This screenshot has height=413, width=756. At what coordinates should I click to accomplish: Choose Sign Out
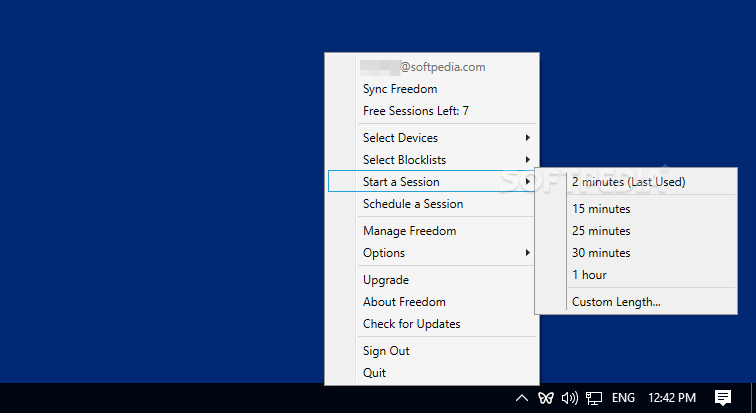click(x=432, y=351)
